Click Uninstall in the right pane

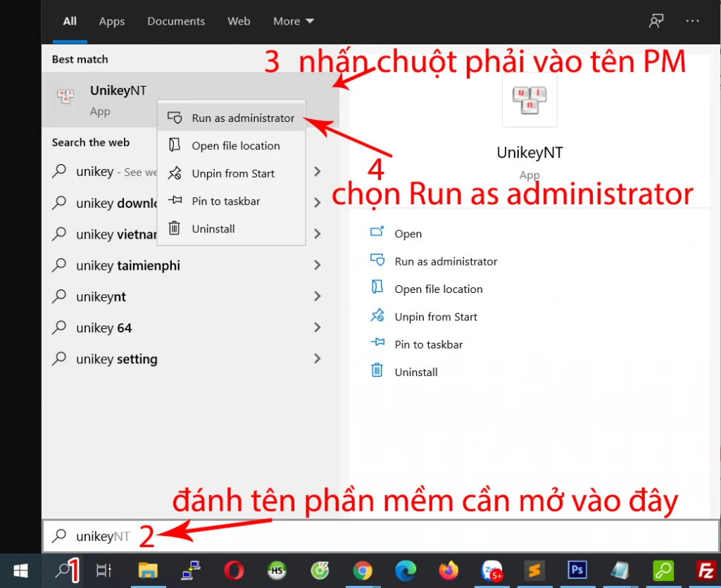(x=415, y=372)
